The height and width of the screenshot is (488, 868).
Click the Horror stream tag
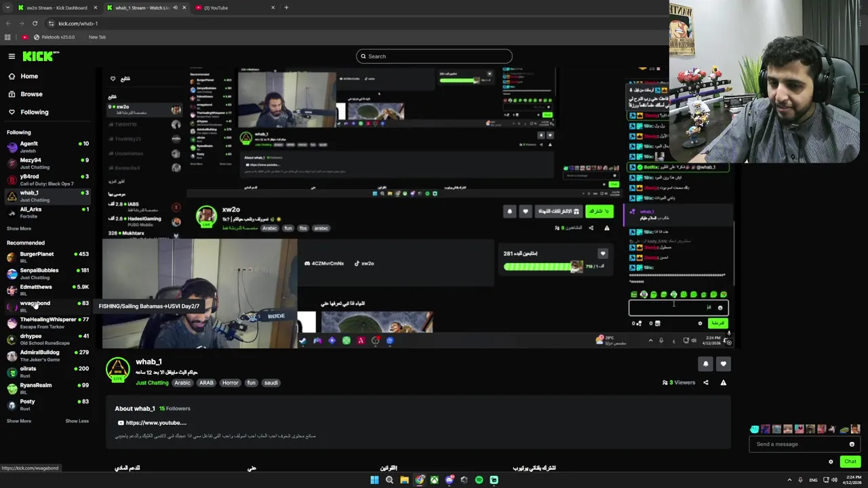pyautogui.click(x=230, y=383)
